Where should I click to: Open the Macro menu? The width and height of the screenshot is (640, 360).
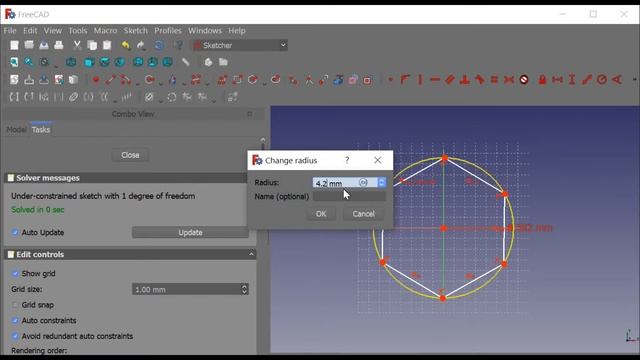pos(105,31)
